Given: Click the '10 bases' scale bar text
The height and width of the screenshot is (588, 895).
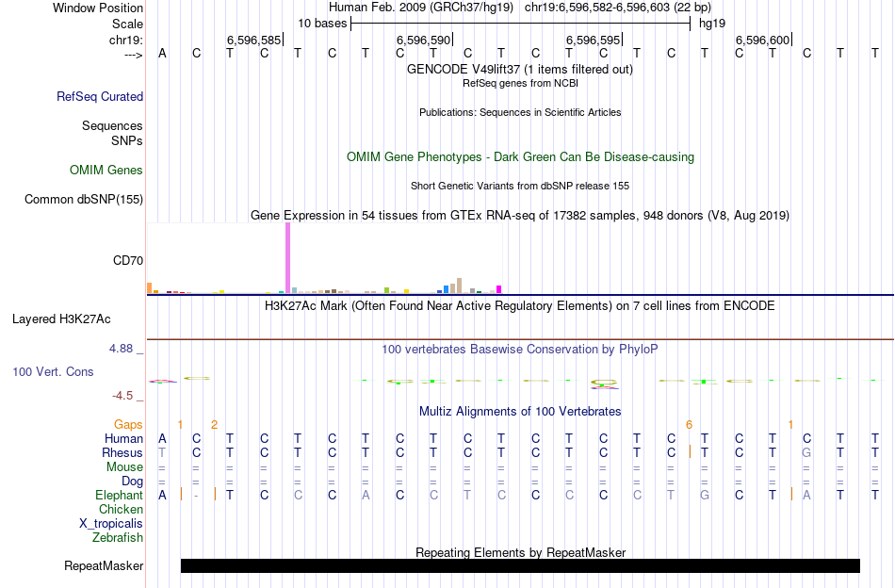Looking at the screenshot, I should [322, 24].
